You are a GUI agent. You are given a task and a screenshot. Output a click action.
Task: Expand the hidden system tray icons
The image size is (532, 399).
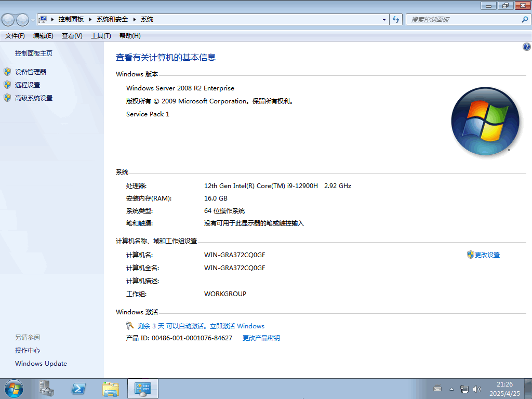point(451,389)
